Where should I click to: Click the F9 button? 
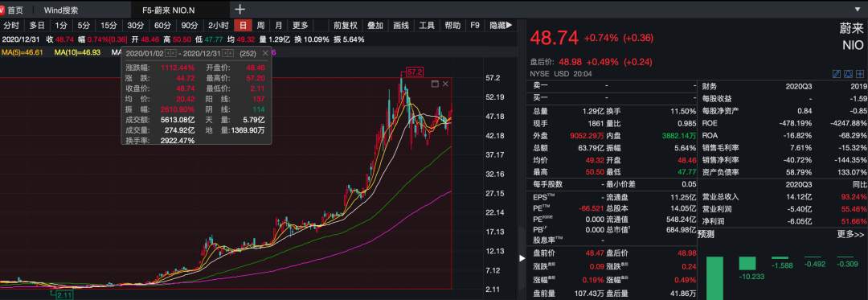(x=475, y=26)
